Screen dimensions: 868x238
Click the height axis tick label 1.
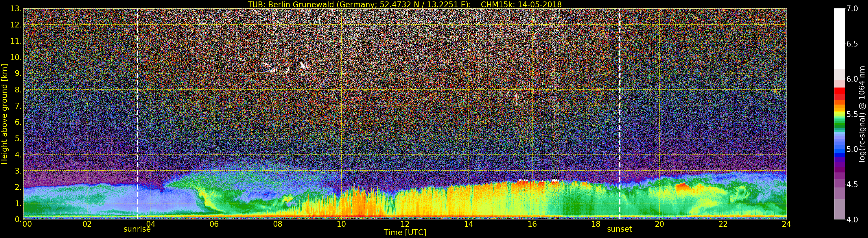click(x=18, y=203)
